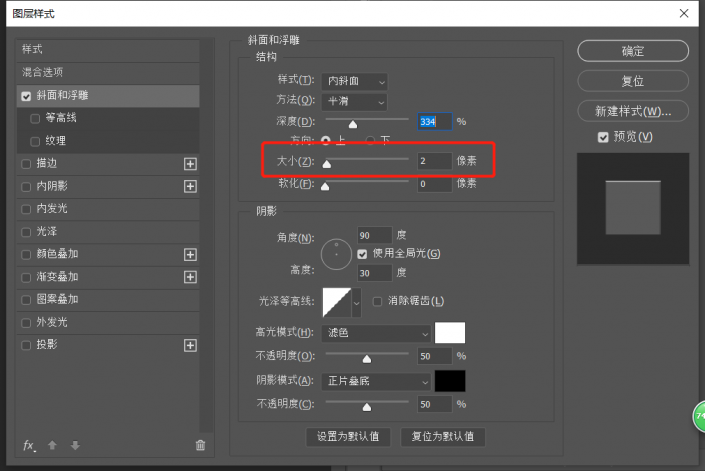The height and width of the screenshot is (471, 705).
Task: Click the 新建样式(W)... button
Action: 633,111
